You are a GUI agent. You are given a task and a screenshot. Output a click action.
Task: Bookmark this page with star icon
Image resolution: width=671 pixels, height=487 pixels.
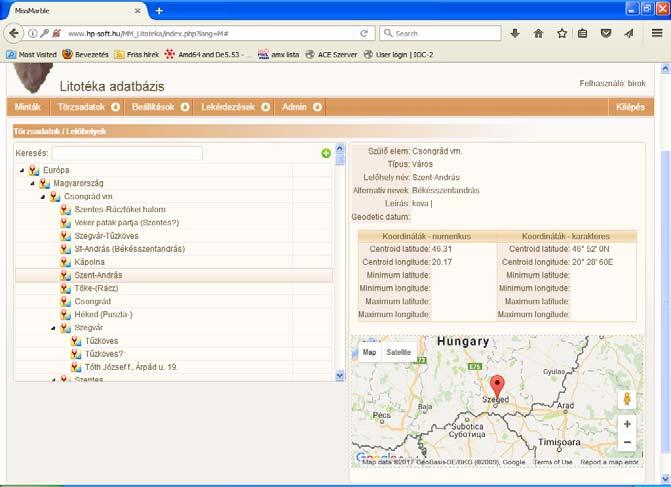point(562,33)
